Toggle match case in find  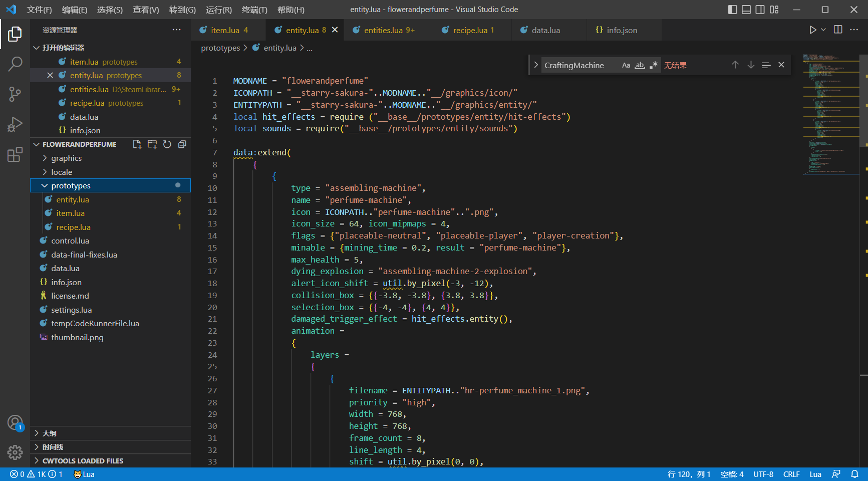(x=626, y=65)
